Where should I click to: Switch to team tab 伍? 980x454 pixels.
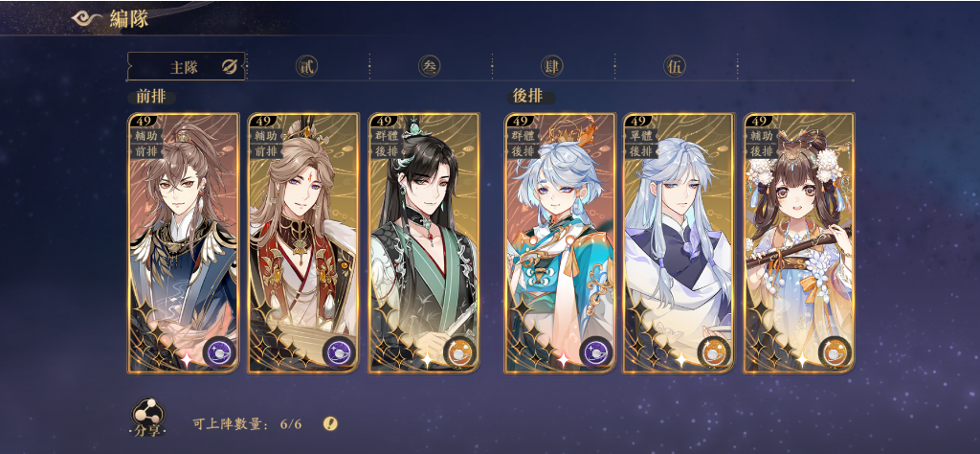coord(675,66)
